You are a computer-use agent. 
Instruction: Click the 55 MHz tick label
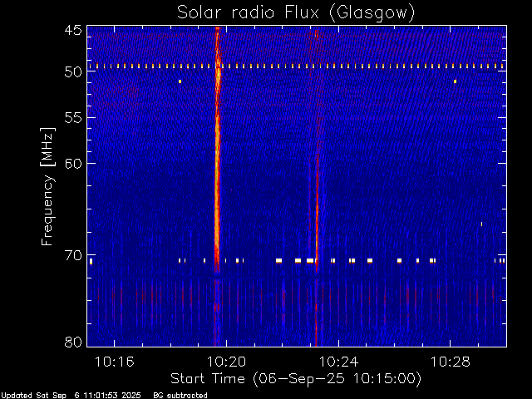tap(73, 118)
